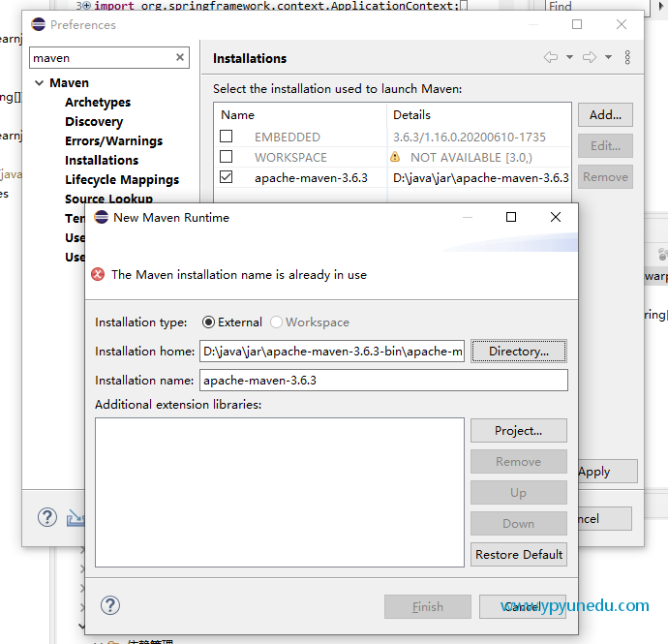Click the NOT AVAILABLE [3.0,) details cell

coord(471,157)
